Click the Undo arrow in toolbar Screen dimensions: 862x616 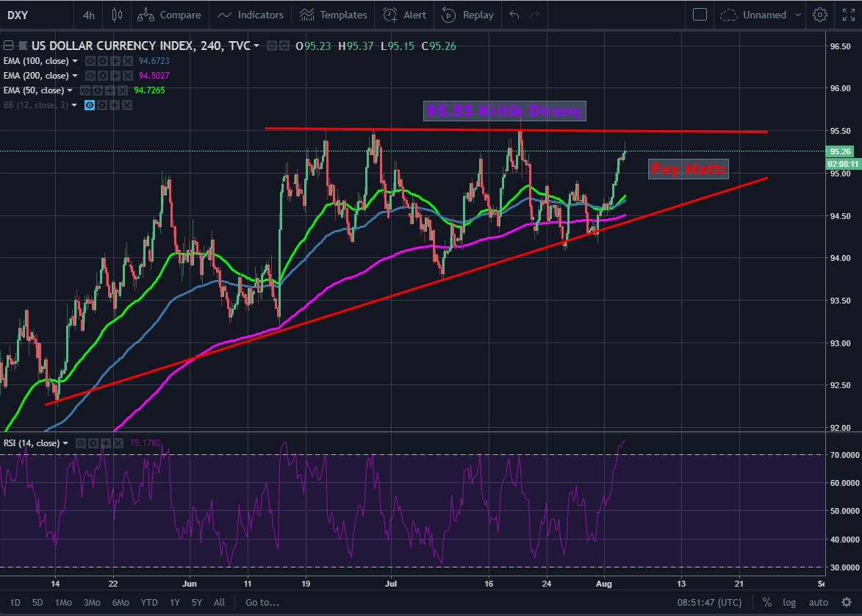coord(514,15)
